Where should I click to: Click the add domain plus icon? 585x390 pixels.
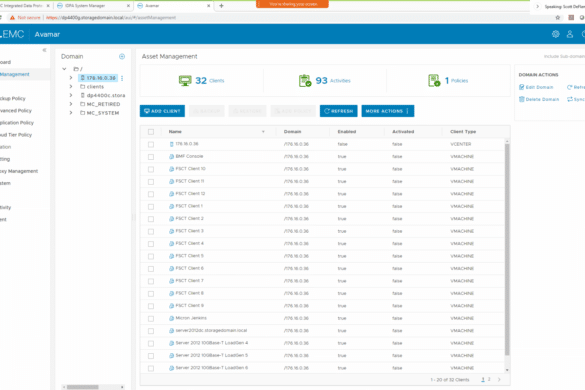click(122, 56)
